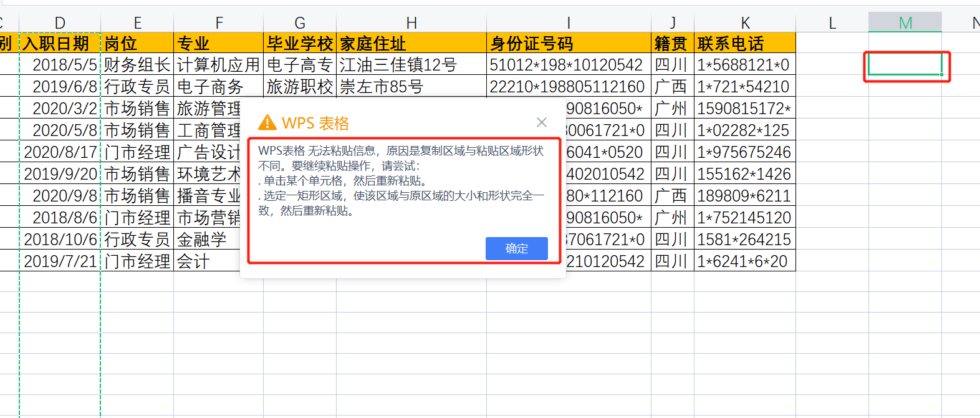Image resolution: width=980 pixels, height=418 pixels.
Task: Select column K header
Action: tap(745, 23)
